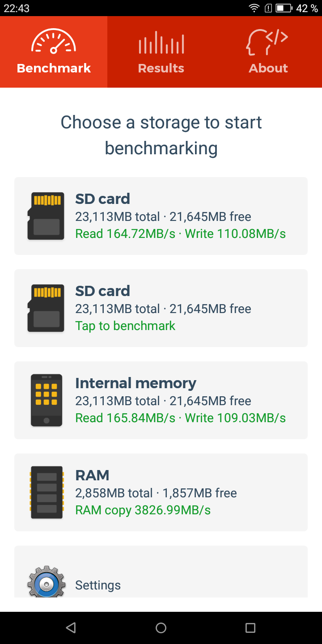Open the Settings gear icon
The image size is (322, 644).
[47, 581]
